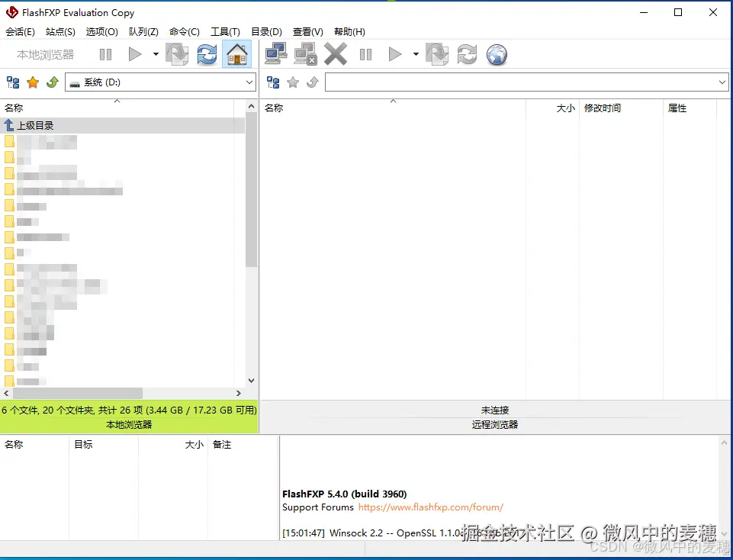Viewport: 733px width, 560px height.
Task: Start local transfer queue play button
Action: pyautogui.click(x=135, y=55)
